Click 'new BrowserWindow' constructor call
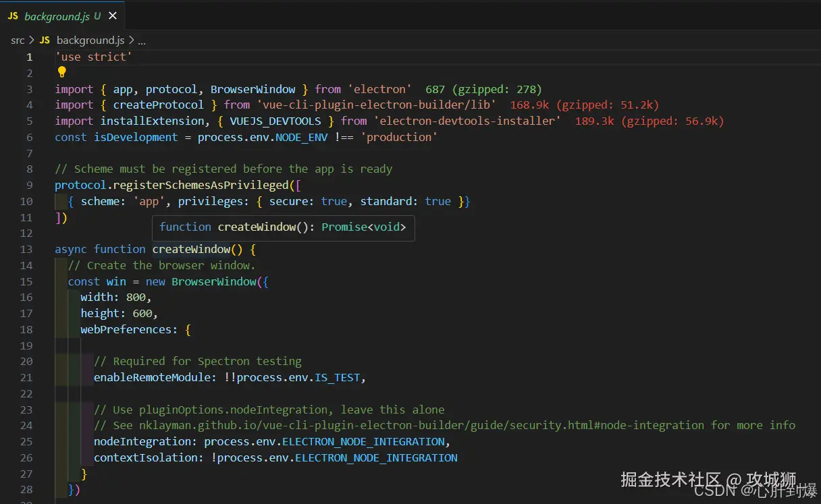The height and width of the screenshot is (504, 821). pos(201,281)
